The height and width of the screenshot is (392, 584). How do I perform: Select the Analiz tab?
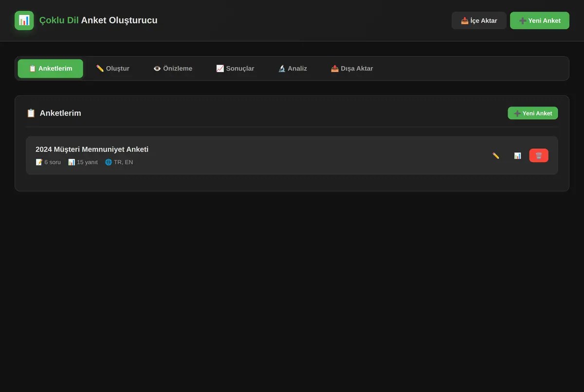(292, 69)
